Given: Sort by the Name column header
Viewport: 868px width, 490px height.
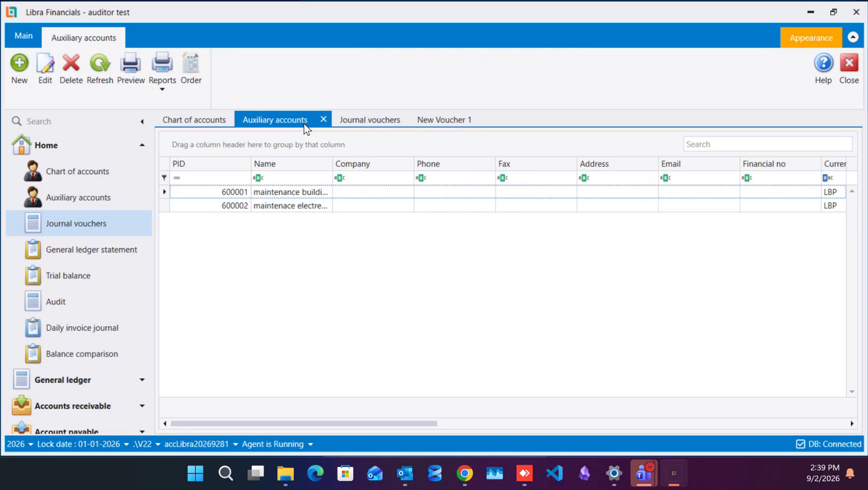Looking at the screenshot, I should click(291, 164).
